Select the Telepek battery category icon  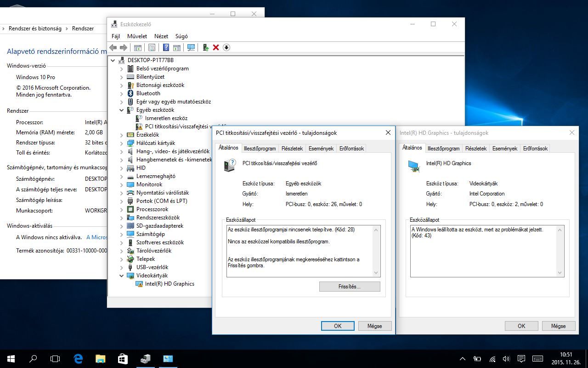[x=130, y=259]
